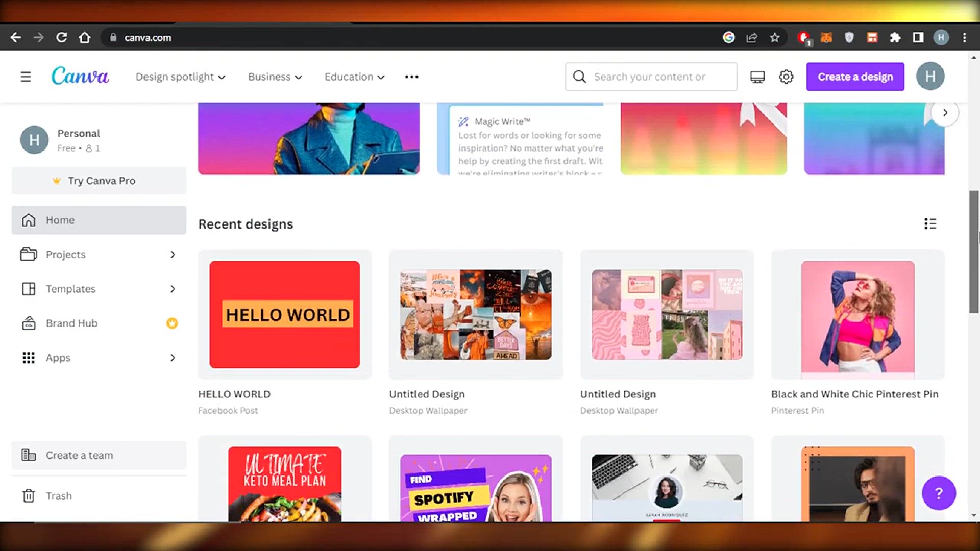
Task: Open Trash in sidebar
Action: click(x=99, y=496)
